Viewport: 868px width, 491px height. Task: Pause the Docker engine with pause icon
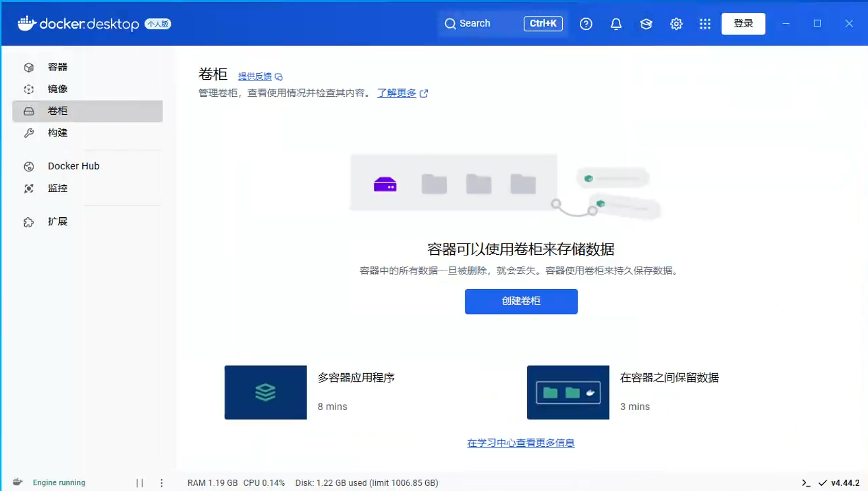click(140, 483)
